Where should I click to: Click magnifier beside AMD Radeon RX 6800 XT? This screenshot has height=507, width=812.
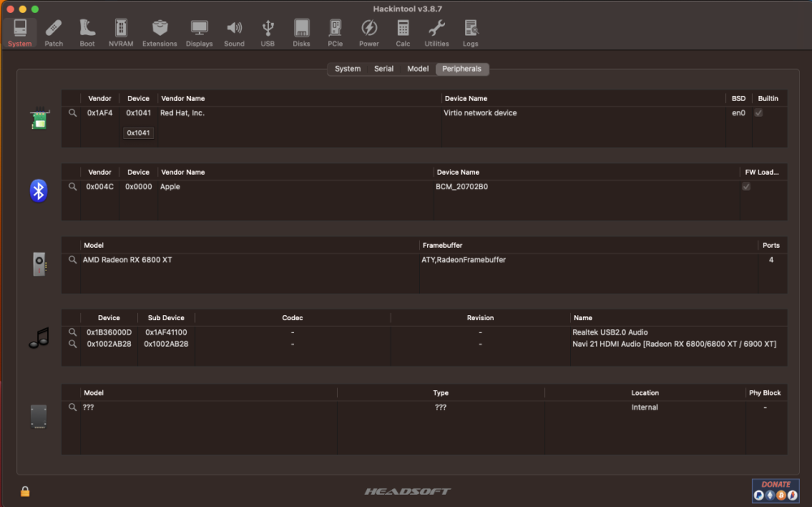click(72, 260)
